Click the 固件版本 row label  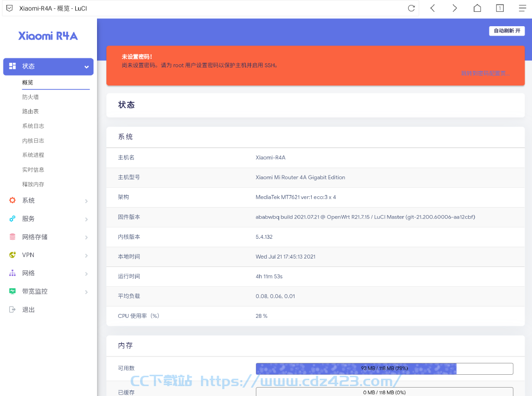click(x=129, y=217)
